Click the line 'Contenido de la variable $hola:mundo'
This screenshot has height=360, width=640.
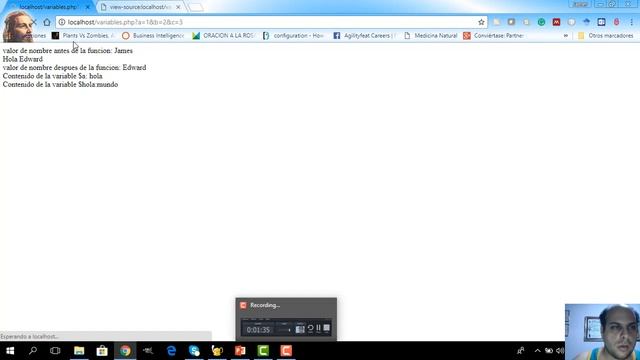[60, 84]
